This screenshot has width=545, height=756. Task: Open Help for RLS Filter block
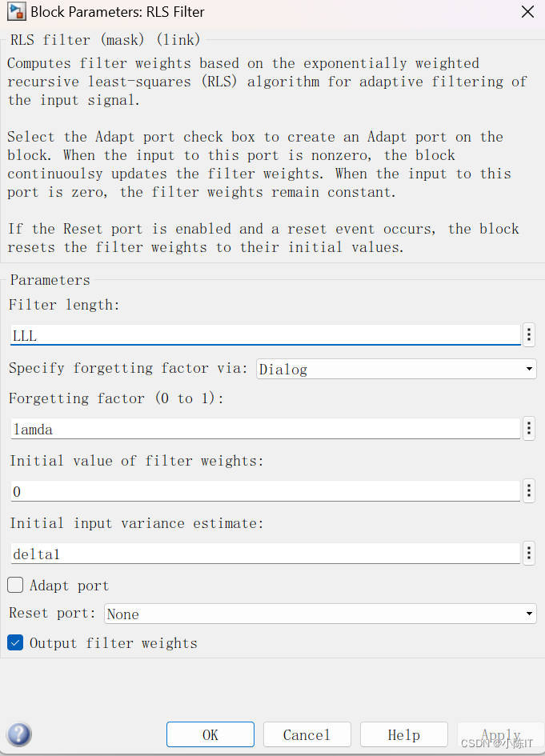coord(403,734)
